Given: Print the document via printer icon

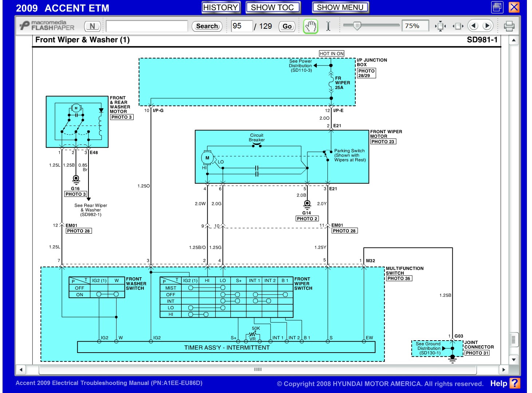Looking at the screenshot, I should 509,26.
